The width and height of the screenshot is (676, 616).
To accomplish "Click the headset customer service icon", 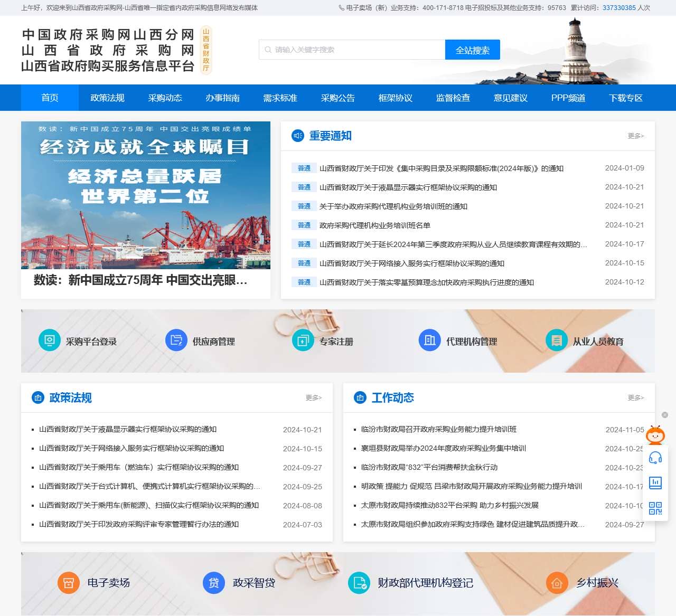I will click(x=655, y=458).
